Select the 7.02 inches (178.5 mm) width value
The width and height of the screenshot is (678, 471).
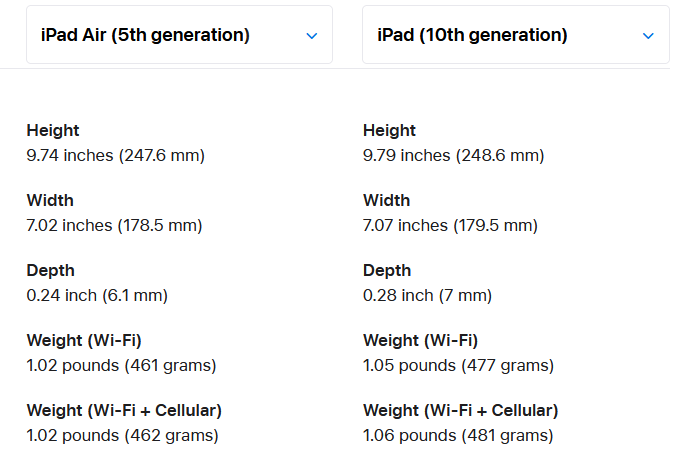point(114,225)
